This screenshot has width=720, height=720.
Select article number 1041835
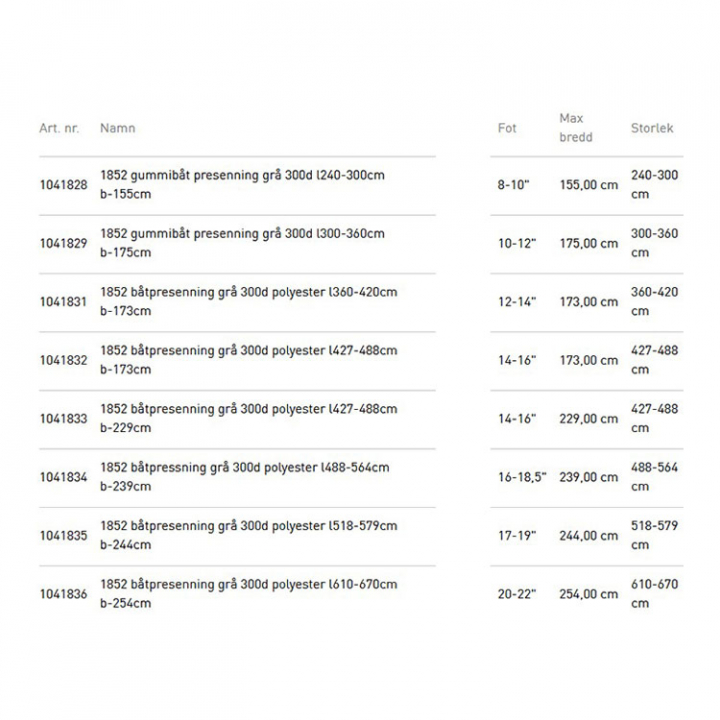pos(63,536)
